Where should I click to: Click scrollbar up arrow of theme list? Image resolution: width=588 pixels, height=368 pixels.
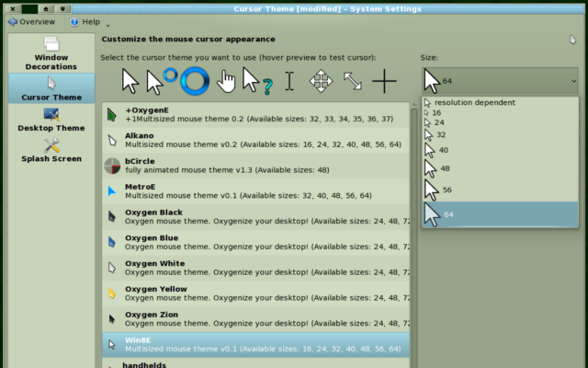pos(414,105)
